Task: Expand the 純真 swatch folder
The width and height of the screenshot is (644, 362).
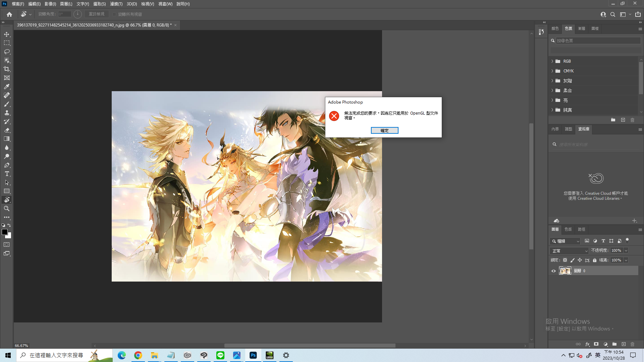Action: point(552,110)
